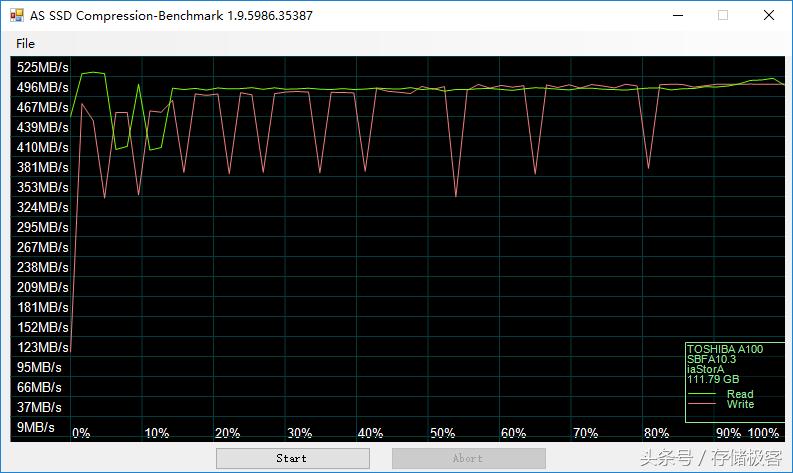This screenshot has height=473, width=793.
Task: Click the 410MB/s axis label
Action: tap(42, 147)
